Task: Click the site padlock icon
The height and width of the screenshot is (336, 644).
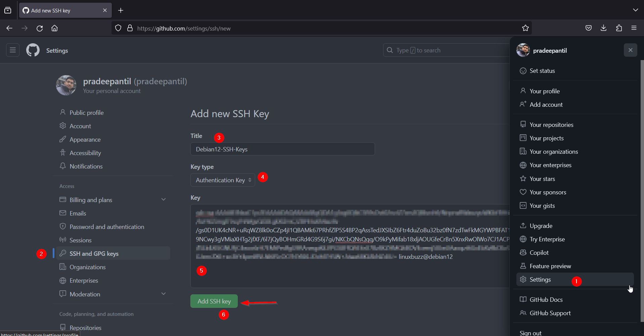Action: click(x=130, y=28)
